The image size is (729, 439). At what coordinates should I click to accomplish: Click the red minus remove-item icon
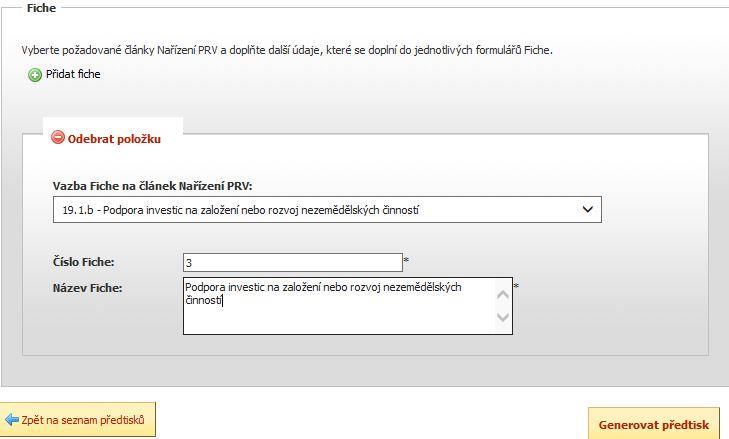point(58,137)
